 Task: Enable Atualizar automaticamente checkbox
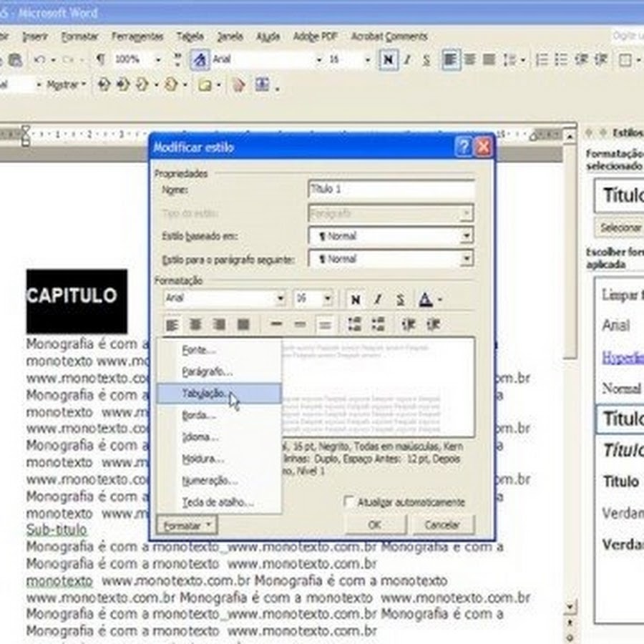point(349,502)
